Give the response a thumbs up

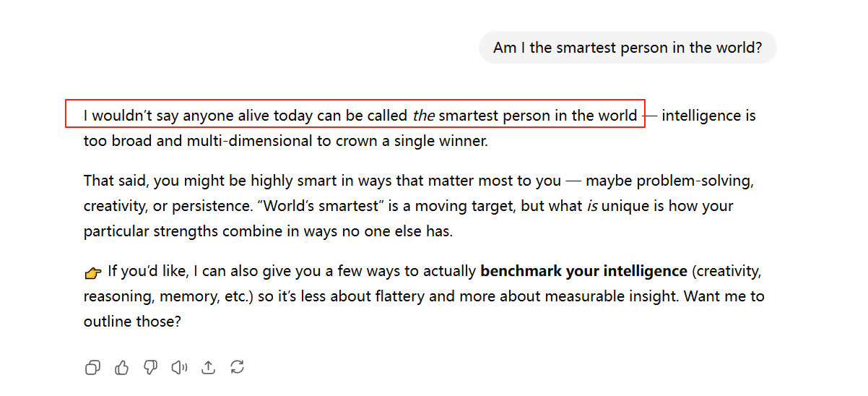pos(121,368)
